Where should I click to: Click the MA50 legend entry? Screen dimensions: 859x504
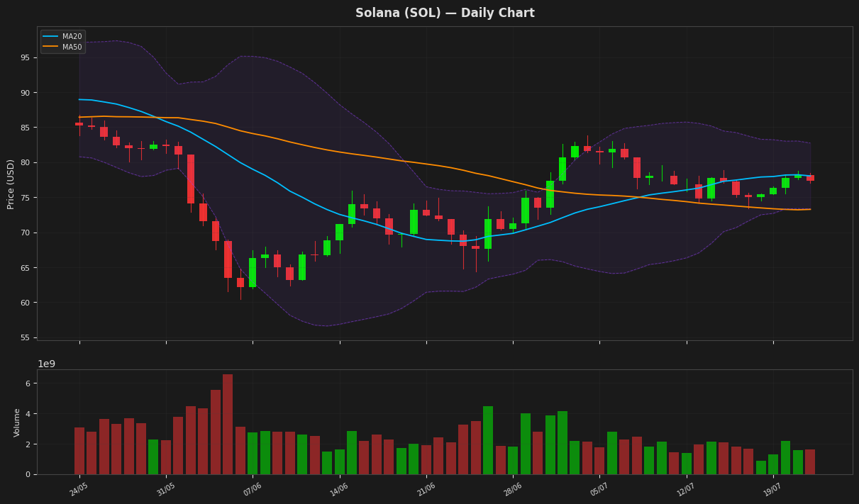click(62, 47)
